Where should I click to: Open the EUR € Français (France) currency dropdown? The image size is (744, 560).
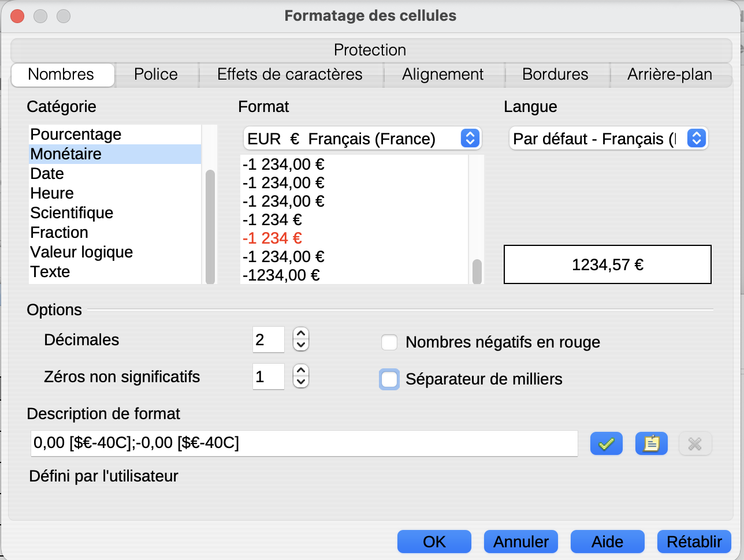(x=362, y=139)
